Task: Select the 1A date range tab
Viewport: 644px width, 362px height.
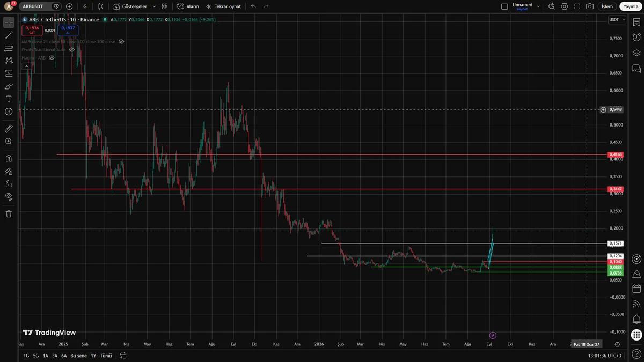Action: 46,356
